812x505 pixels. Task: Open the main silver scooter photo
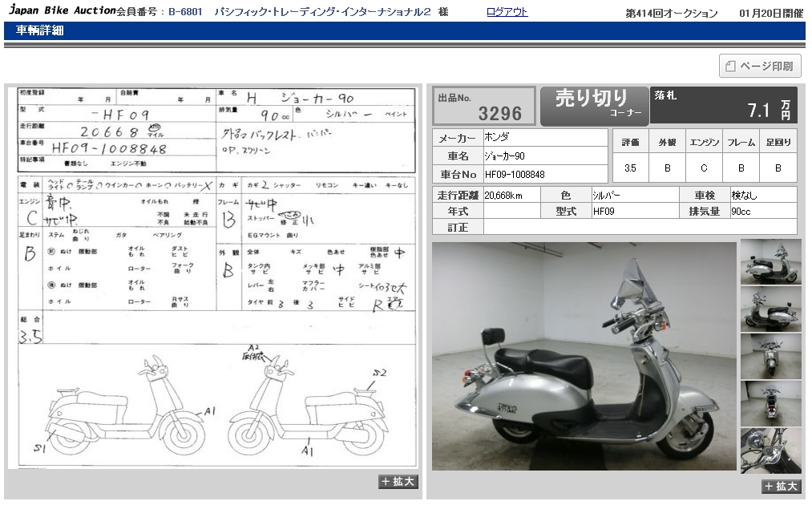click(x=584, y=357)
